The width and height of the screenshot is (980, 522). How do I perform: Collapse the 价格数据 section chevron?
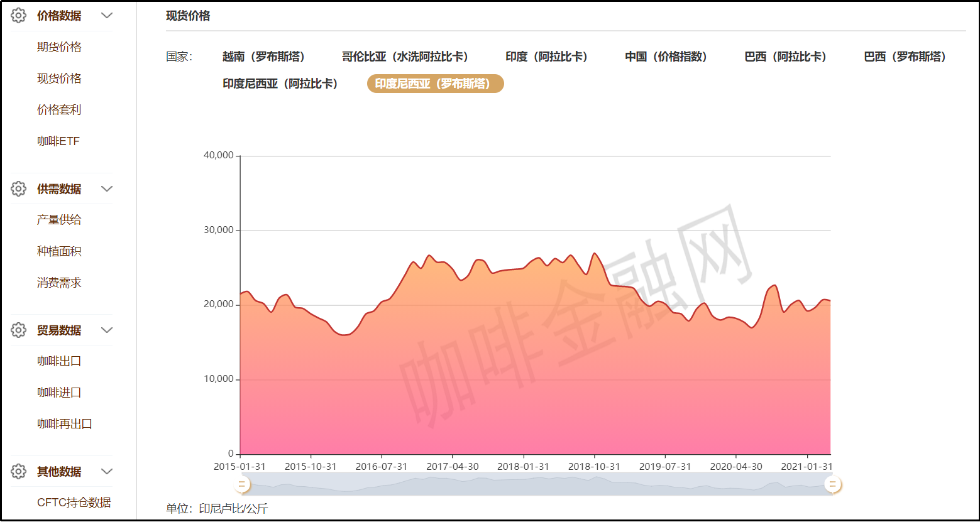point(107,16)
